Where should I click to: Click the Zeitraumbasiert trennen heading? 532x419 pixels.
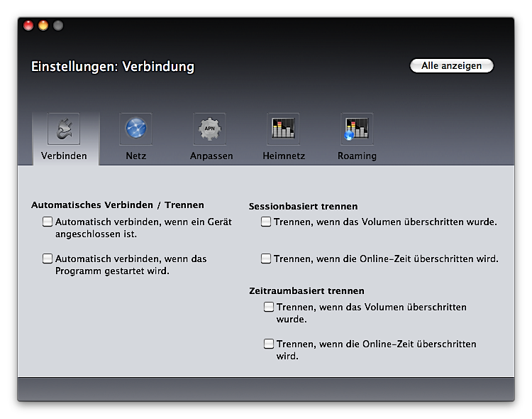(x=306, y=291)
